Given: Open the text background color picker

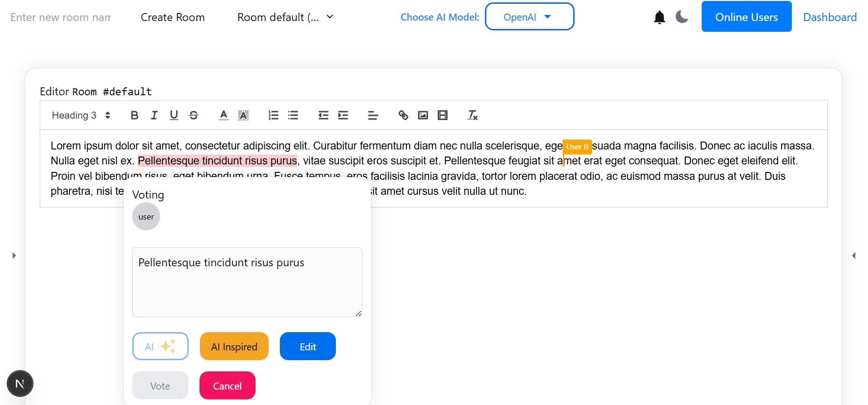Looking at the screenshot, I should (243, 115).
